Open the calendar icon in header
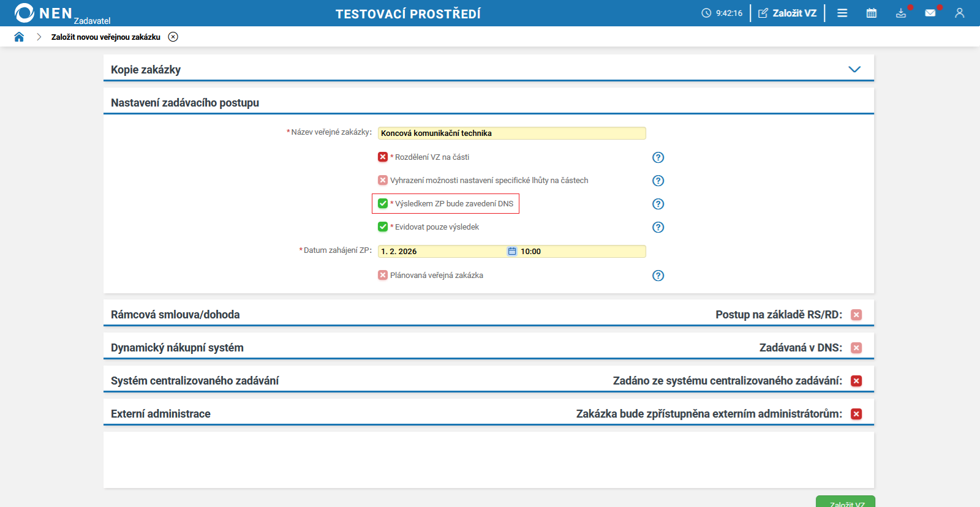Screen dimensions: 980x507 [x=872, y=13]
